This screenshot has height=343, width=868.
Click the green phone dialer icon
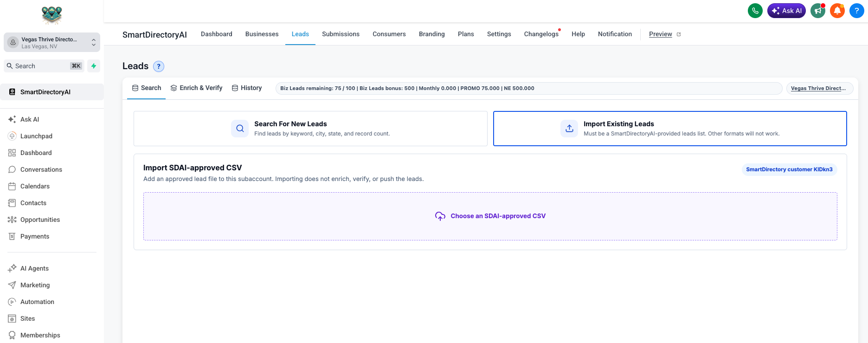[755, 11]
